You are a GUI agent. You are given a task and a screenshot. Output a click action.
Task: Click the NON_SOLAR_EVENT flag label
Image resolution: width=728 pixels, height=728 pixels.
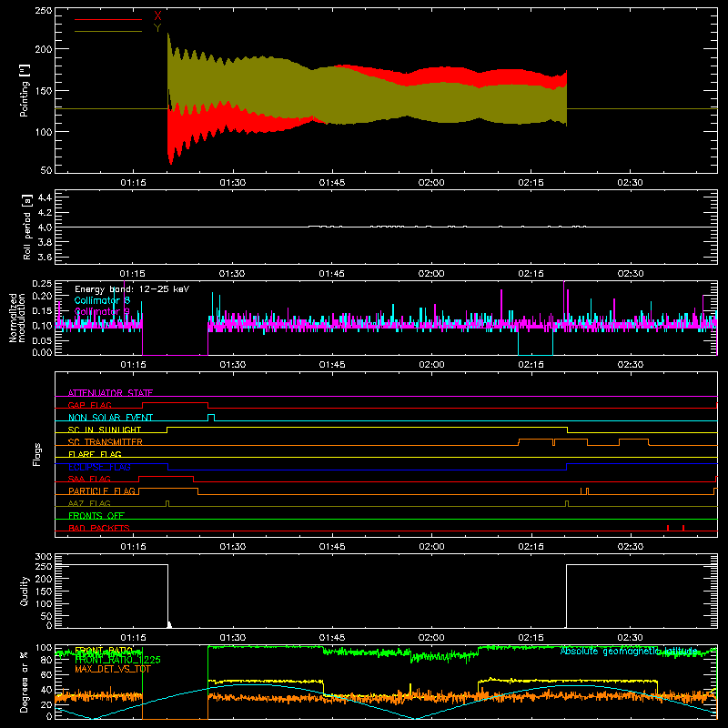click(x=110, y=418)
